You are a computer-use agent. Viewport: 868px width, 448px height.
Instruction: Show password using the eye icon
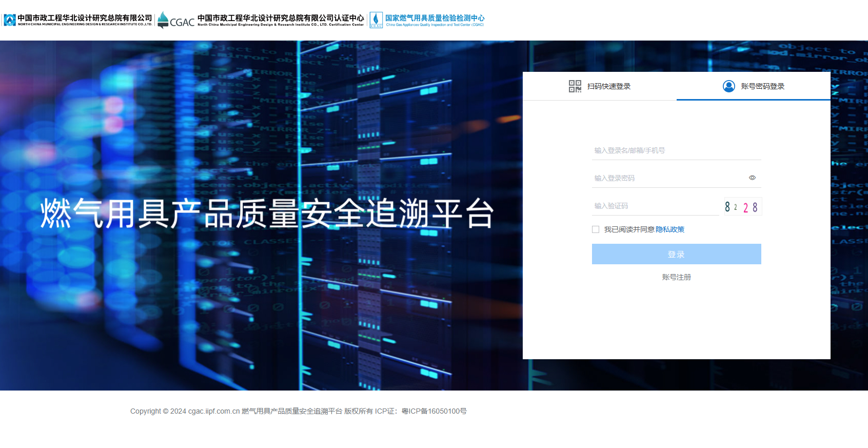(x=752, y=178)
